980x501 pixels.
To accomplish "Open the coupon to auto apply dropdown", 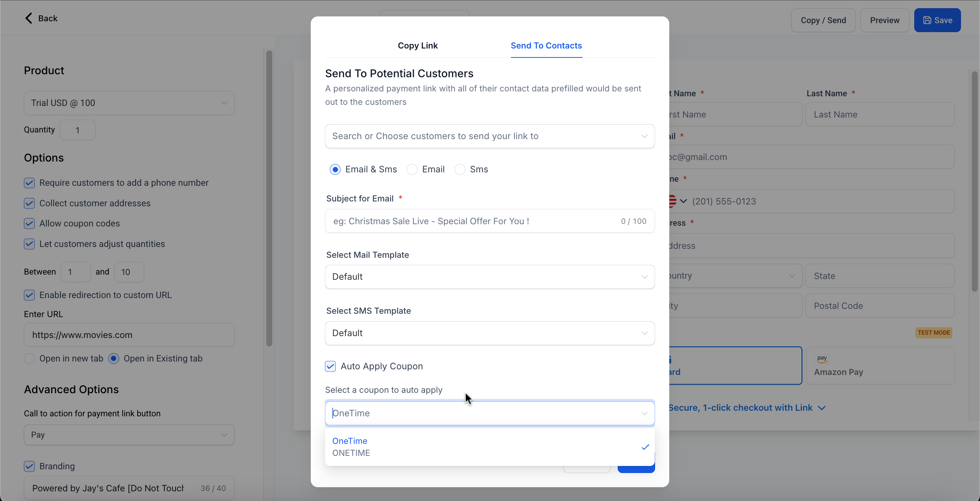I will tap(489, 413).
